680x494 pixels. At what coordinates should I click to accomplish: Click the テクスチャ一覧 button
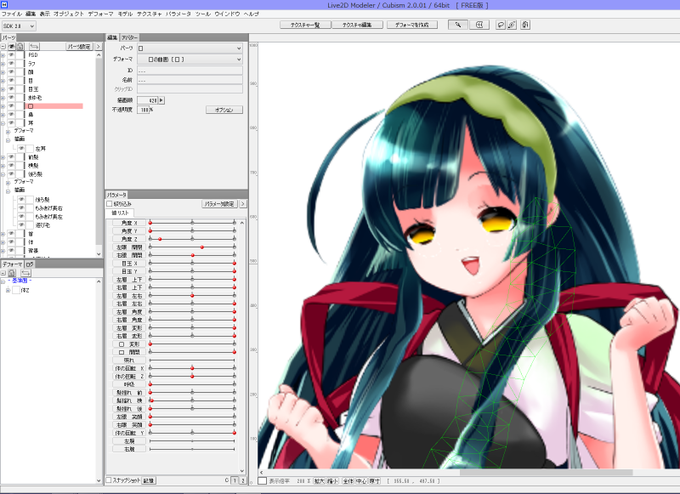pos(305,25)
